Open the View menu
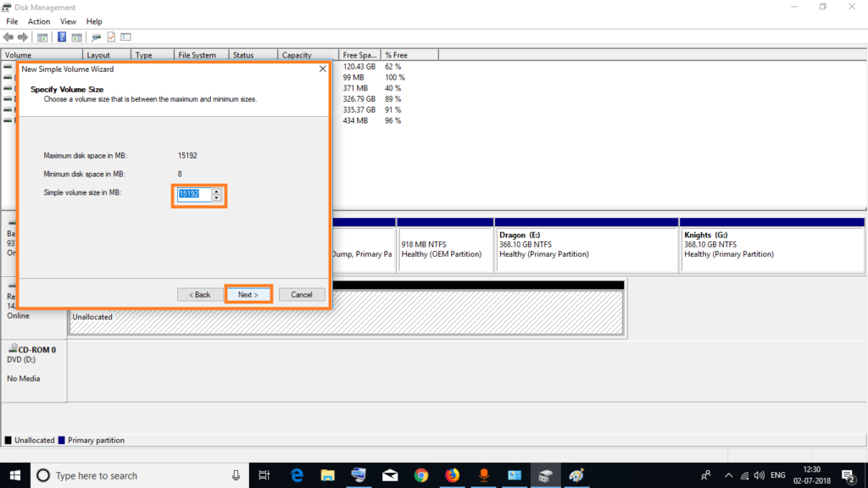This screenshot has width=868, height=488. 68,21
